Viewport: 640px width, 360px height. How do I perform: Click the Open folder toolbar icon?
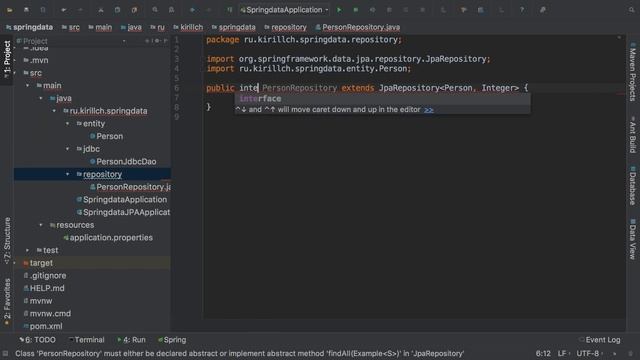(9, 10)
